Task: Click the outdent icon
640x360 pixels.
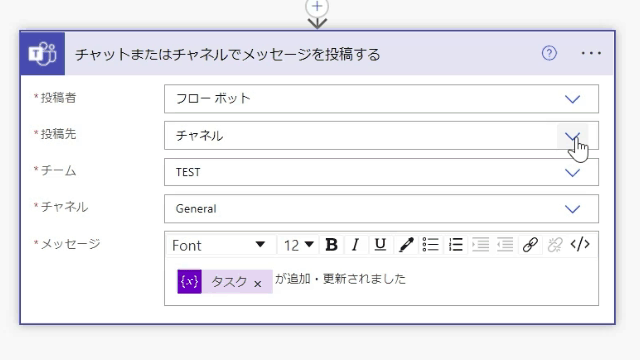Action: coord(505,245)
